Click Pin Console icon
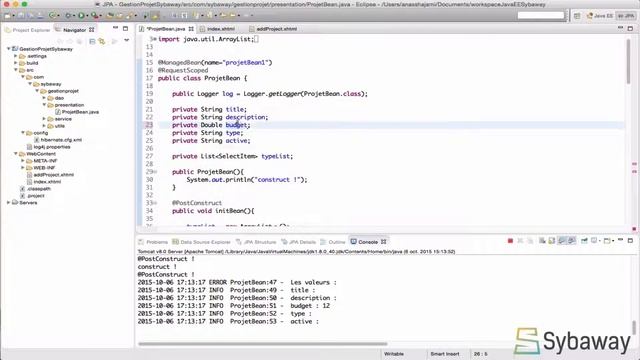Image resolution: width=640 pixels, height=360 pixels. pyautogui.click(x=584, y=241)
